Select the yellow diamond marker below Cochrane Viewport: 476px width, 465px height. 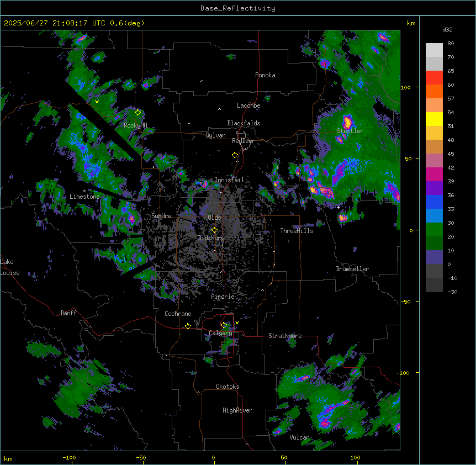188,326
